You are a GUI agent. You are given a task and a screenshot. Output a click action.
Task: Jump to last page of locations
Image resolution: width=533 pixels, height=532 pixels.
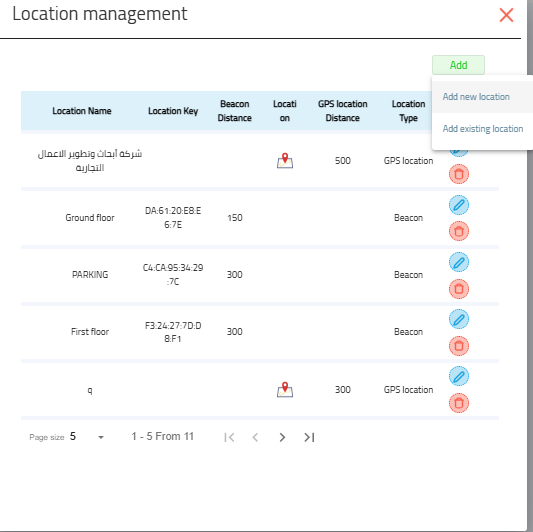[x=309, y=437]
